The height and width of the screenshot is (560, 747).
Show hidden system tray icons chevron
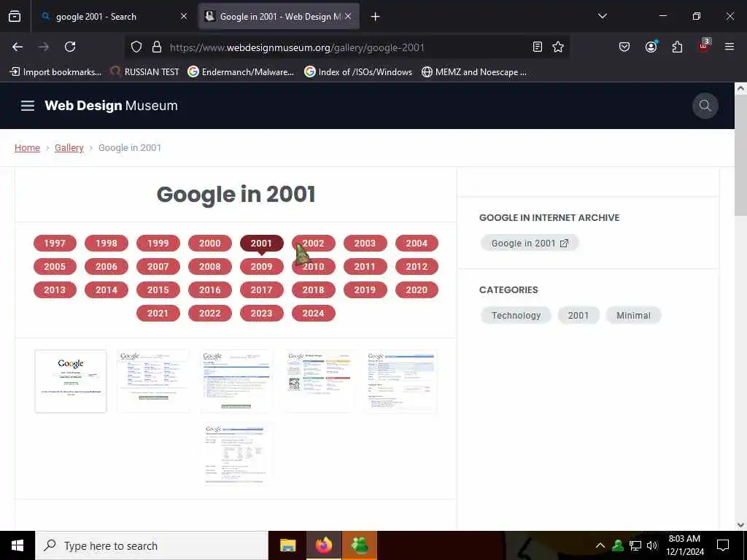[600, 545]
